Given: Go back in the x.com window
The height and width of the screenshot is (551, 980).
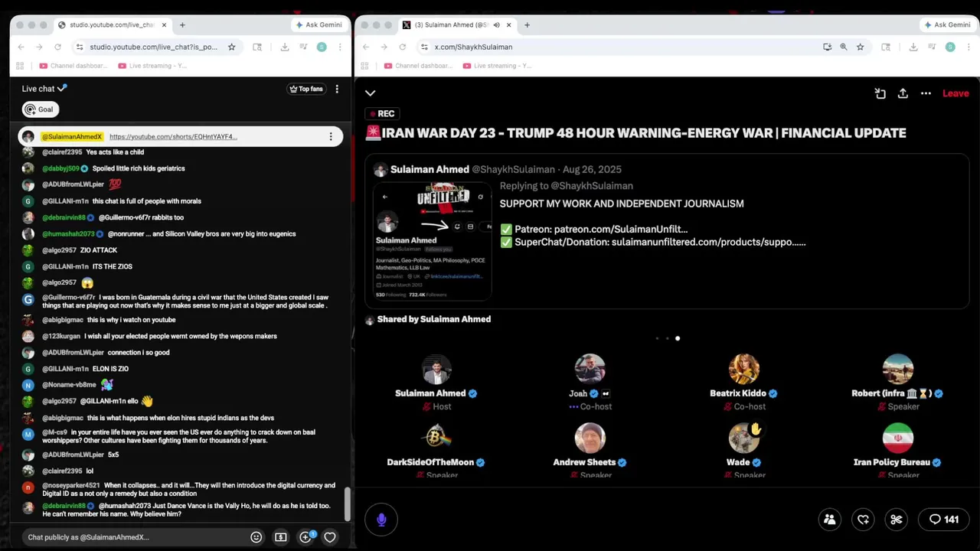Looking at the screenshot, I should tap(366, 47).
